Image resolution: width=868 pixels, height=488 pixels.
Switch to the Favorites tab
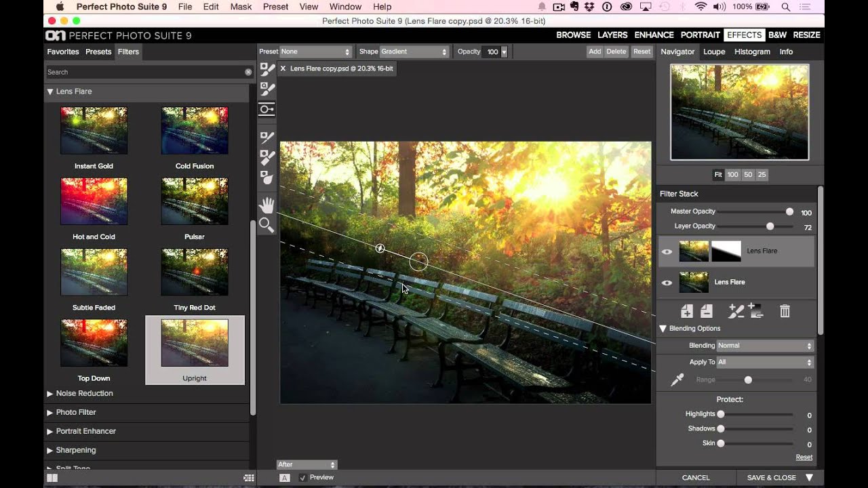click(x=63, y=52)
